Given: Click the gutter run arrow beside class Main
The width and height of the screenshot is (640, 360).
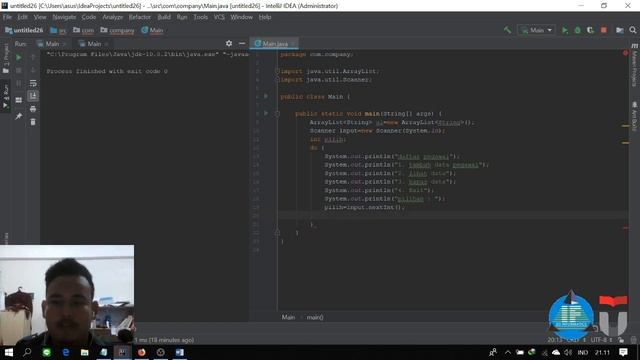Looking at the screenshot, I should pyautogui.click(x=266, y=96).
